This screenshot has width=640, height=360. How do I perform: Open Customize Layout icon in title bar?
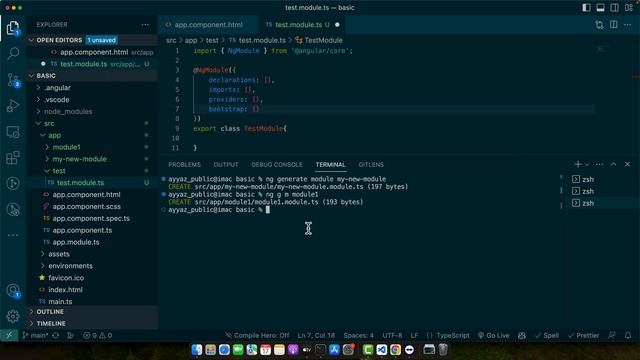pos(628,7)
